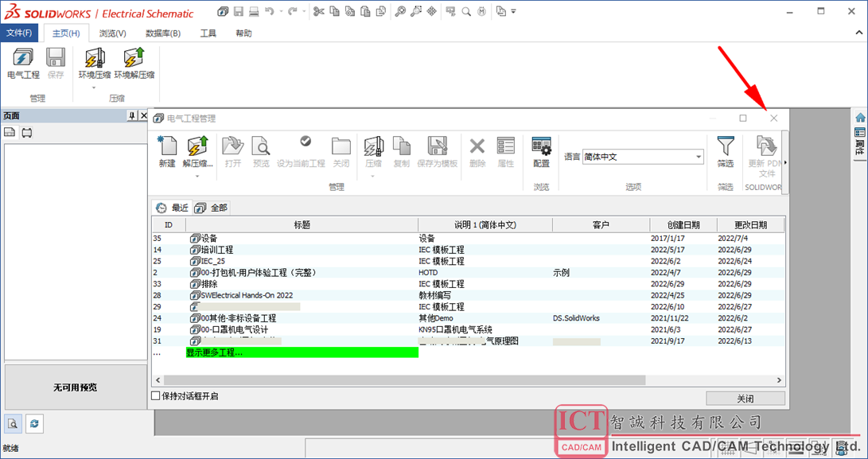
Task: Select the IEC_25 project row
Action: (469, 262)
